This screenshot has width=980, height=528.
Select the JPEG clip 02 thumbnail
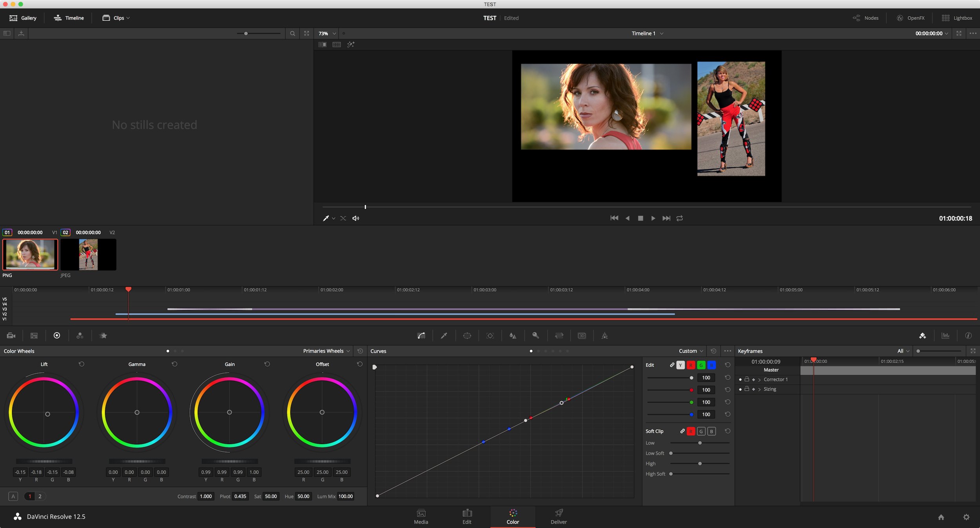tap(88, 255)
